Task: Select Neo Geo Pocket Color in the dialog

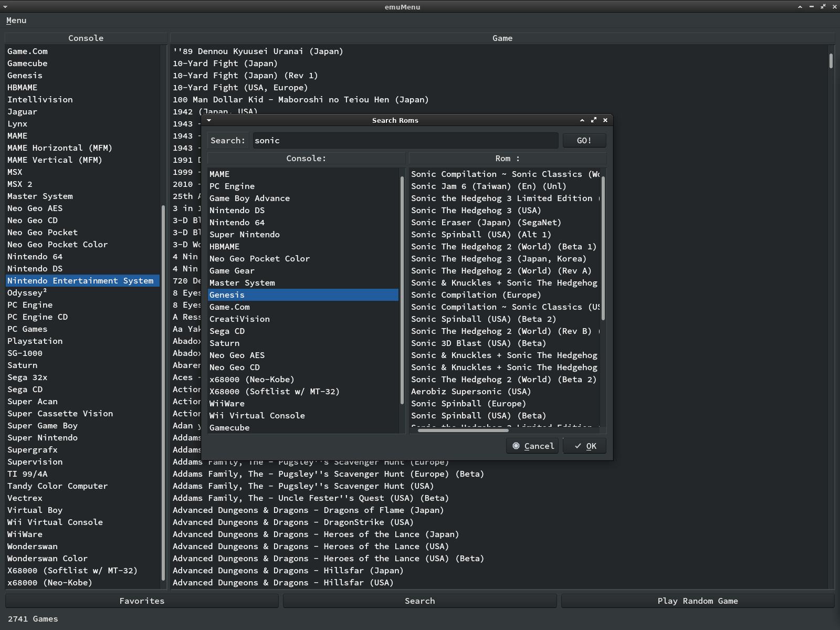Action: tap(303, 259)
